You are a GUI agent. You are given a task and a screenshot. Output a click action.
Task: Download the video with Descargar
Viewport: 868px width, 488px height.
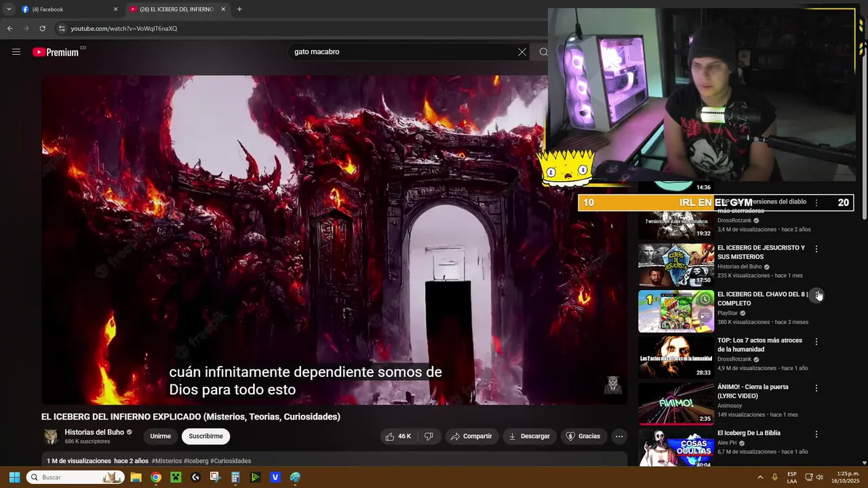tap(529, 436)
